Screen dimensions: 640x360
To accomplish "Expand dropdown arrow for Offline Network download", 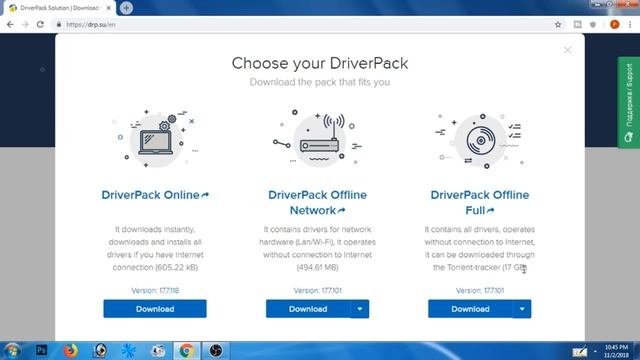I will (x=360, y=309).
